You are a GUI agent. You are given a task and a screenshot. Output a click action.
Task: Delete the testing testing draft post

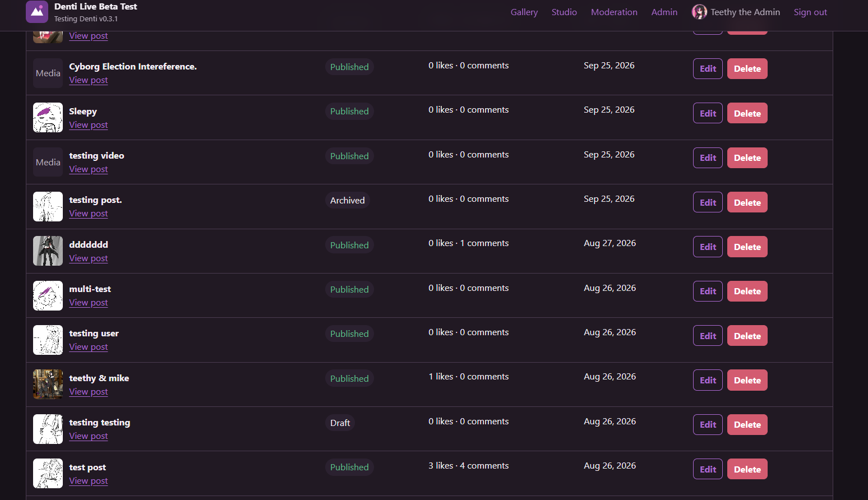coord(747,424)
